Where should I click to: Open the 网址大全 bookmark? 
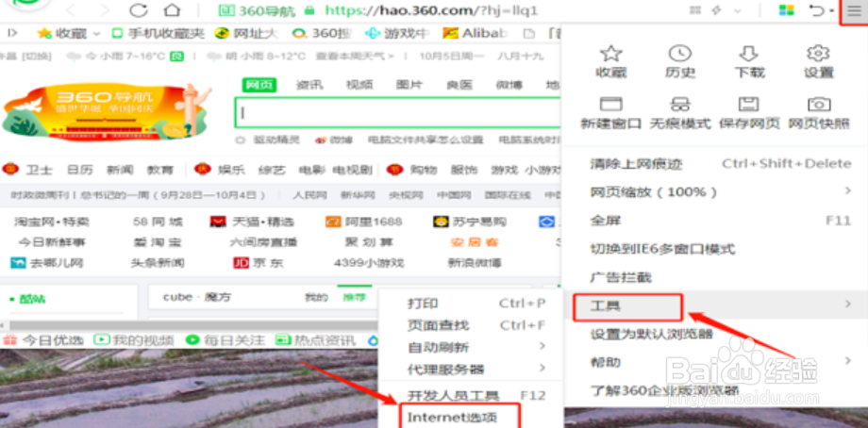click(x=246, y=33)
